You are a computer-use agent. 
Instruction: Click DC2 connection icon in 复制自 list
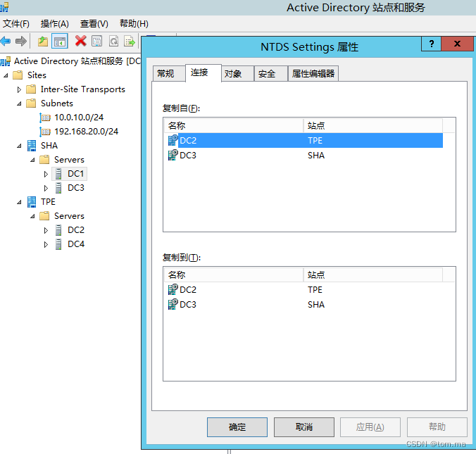[x=173, y=140]
